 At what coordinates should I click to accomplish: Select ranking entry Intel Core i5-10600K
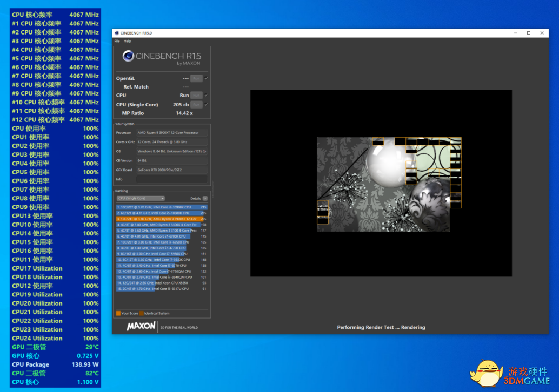(162, 213)
